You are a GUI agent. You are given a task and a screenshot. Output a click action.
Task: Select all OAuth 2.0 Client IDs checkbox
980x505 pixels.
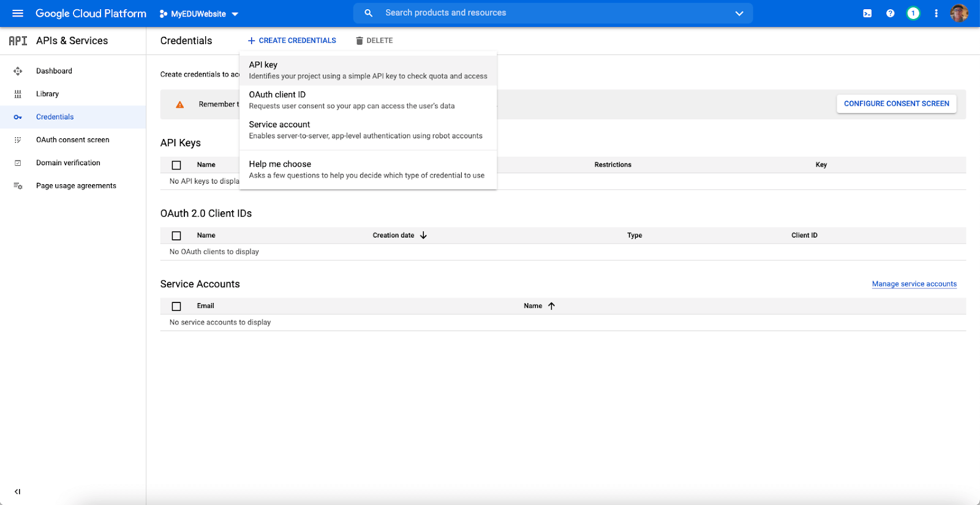point(176,236)
